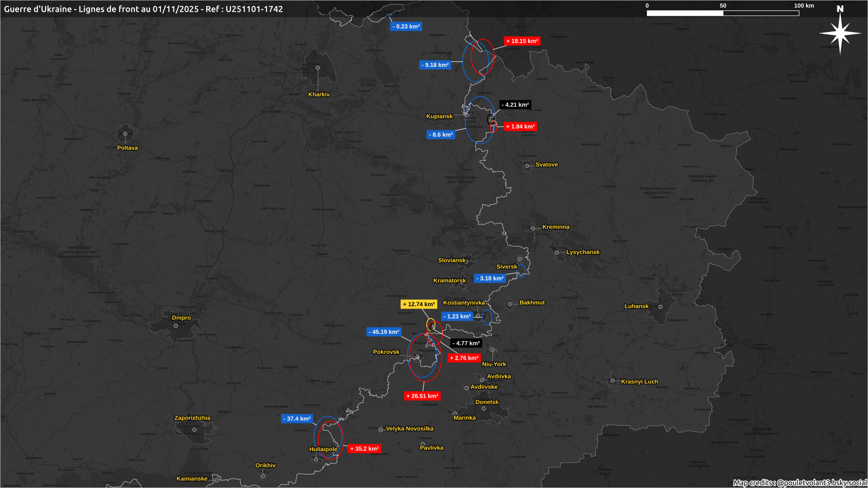Click the Kharkiv city marker dot
The width and height of the screenshot is (868, 488).
pos(318,68)
